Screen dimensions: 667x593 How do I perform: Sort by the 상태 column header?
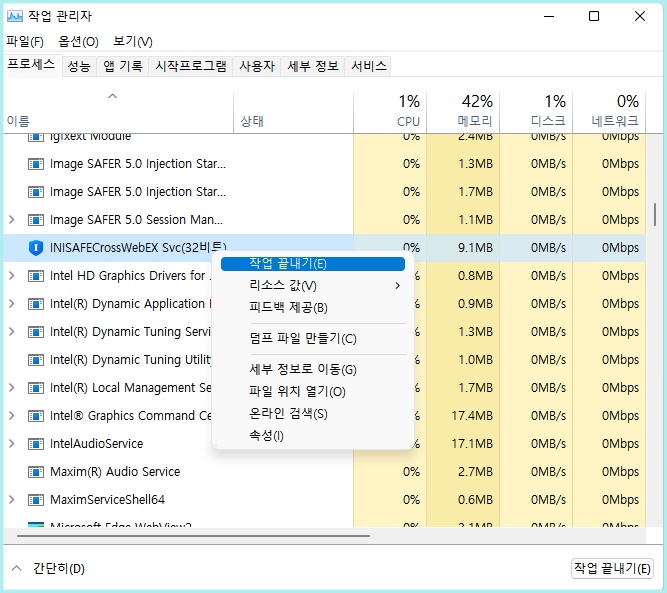pyautogui.click(x=293, y=112)
